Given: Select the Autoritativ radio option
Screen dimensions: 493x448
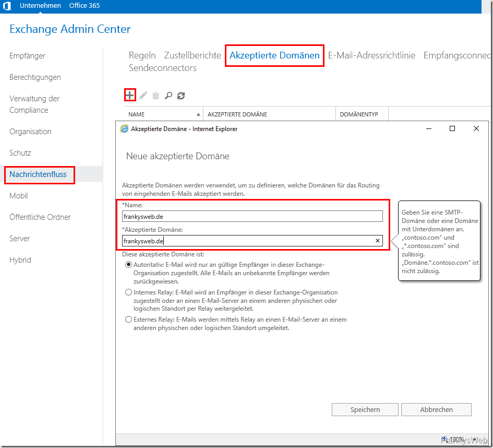Looking at the screenshot, I should tap(129, 265).
